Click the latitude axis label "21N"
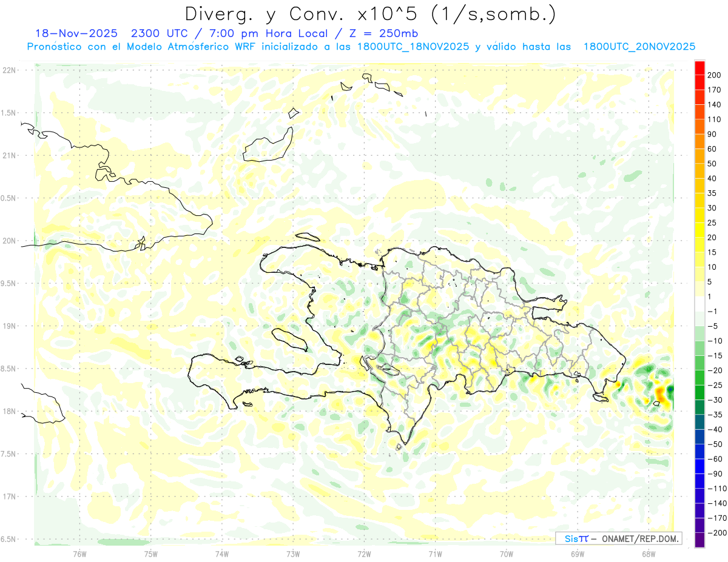This screenshot has width=728, height=562. pyautogui.click(x=8, y=156)
